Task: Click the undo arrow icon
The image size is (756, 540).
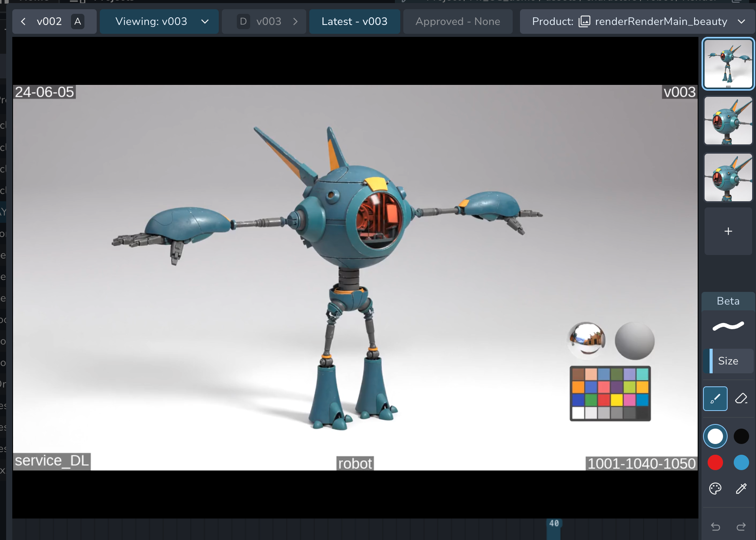Action: point(715,527)
